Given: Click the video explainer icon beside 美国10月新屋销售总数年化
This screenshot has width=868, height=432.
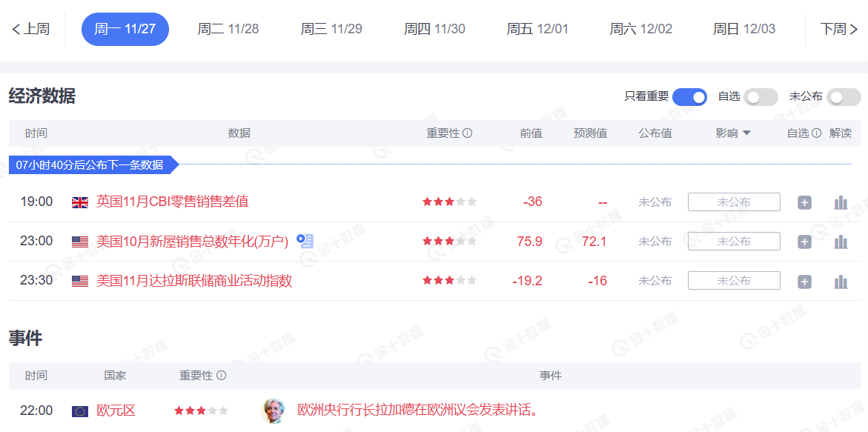Looking at the screenshot, I should tap(305, 240).
